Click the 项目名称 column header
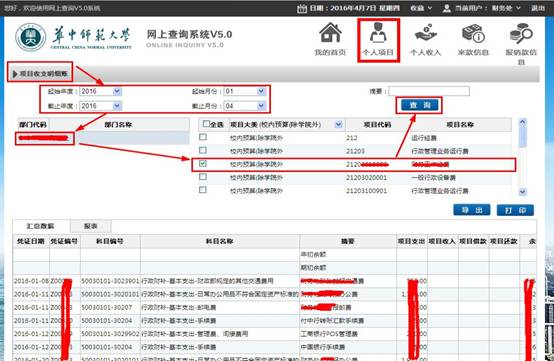This screenshot has width=554, height=361. pos(460,124)
